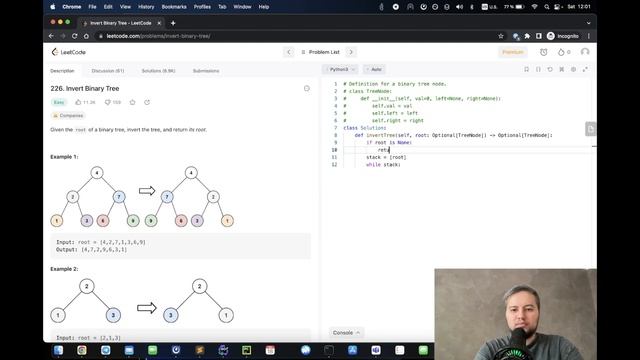
Task: Toggle editor fullscreen icon
Action: [585, 69]
